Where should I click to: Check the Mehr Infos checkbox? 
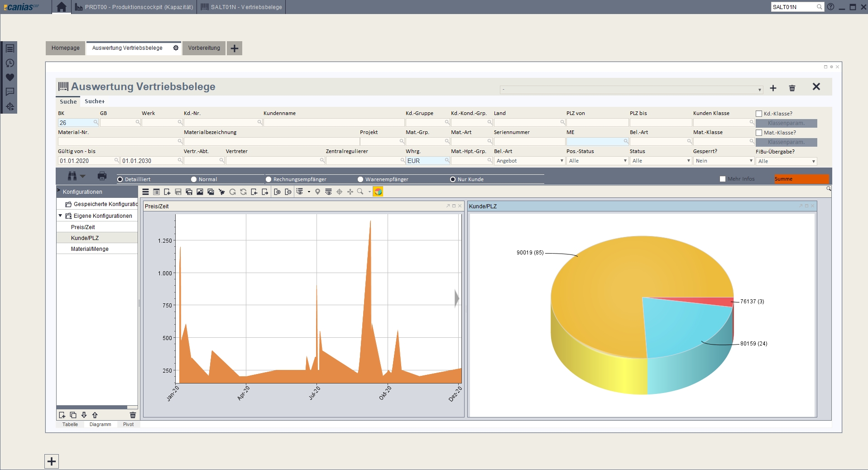(723, 179)
